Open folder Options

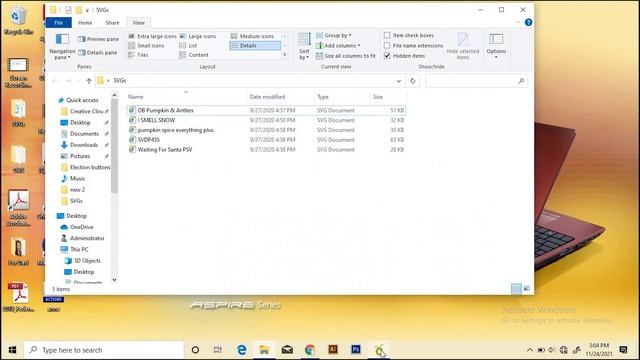(496, 46)
